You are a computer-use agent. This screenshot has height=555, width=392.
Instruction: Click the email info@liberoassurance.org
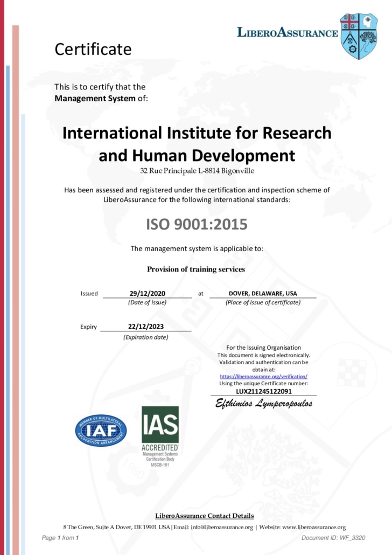(x=222, y=528)
